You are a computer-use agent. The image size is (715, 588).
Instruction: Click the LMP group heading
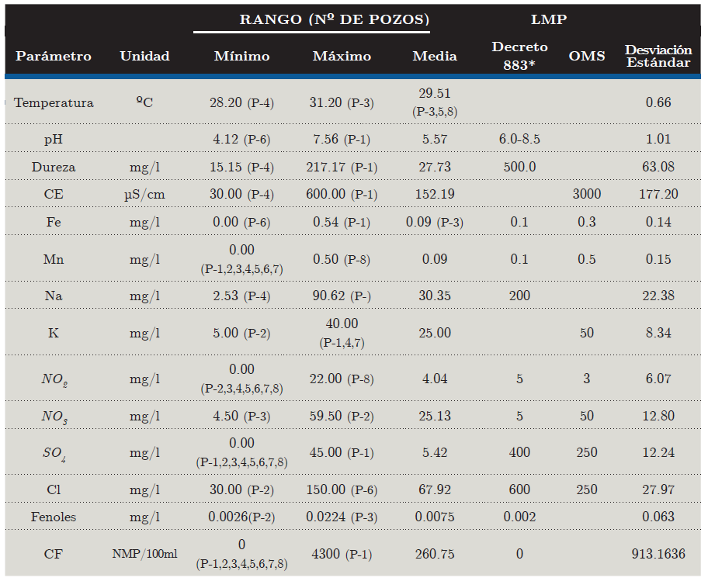click(549, 19)
